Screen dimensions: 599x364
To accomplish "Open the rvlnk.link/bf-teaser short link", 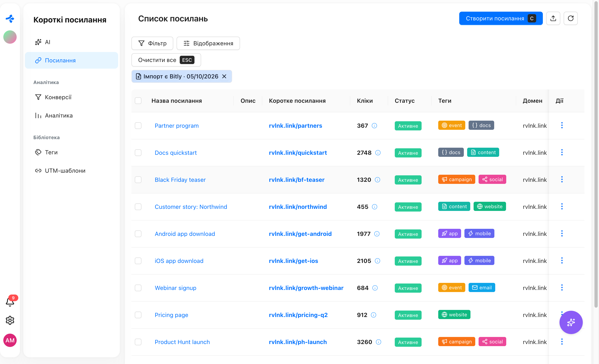I will (x=297, y=180).
